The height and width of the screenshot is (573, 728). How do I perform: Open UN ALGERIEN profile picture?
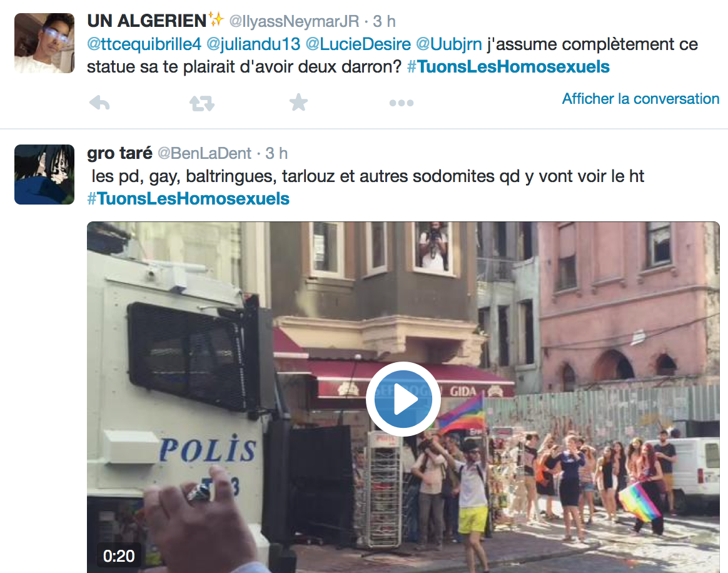44,43
